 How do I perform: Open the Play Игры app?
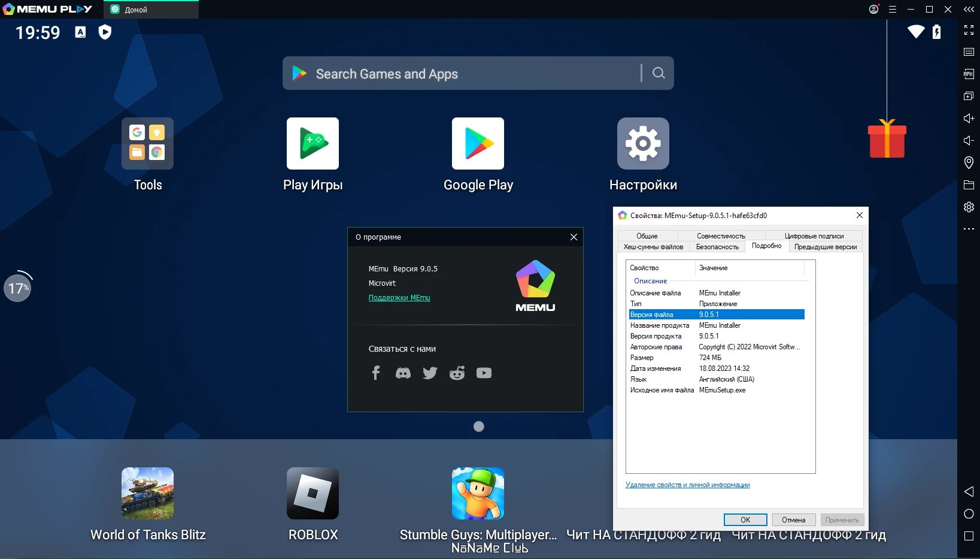coord(312,144)
